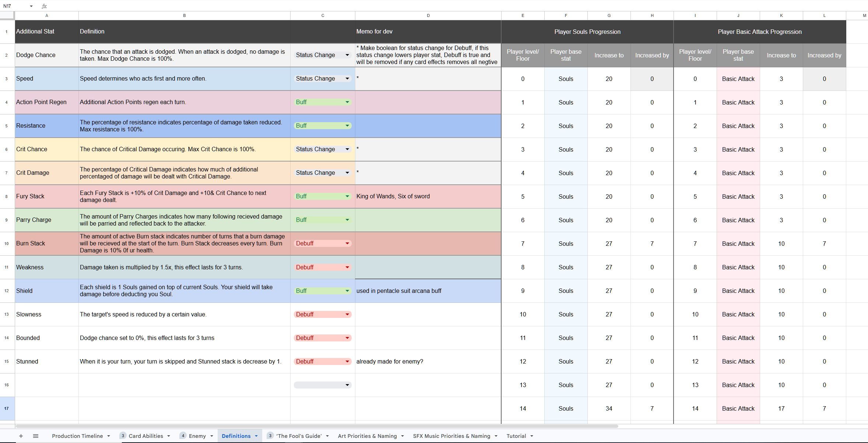Select the 'Memo for dev' header cell
The width and height of the screenshot is (868, 443).
pyautogui.click(x=428, y=32)
